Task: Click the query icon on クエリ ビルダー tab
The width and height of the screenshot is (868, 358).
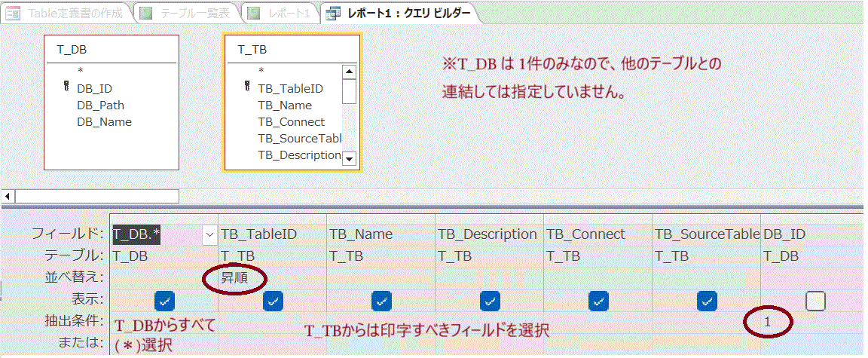Action: tap(332, 13)
